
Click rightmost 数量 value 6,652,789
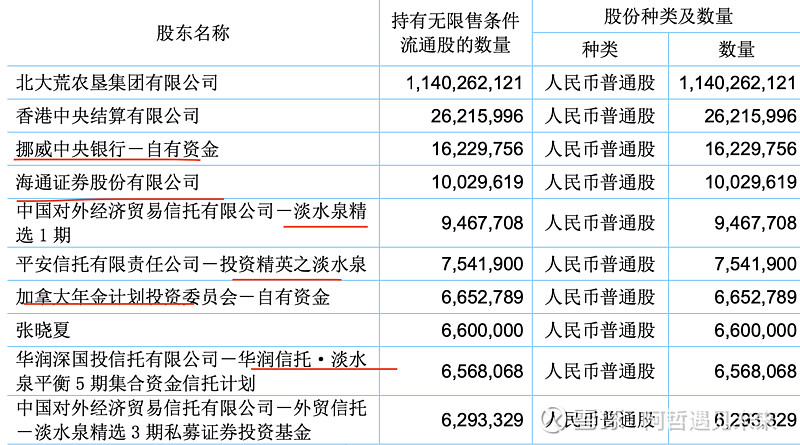point(756,297)
